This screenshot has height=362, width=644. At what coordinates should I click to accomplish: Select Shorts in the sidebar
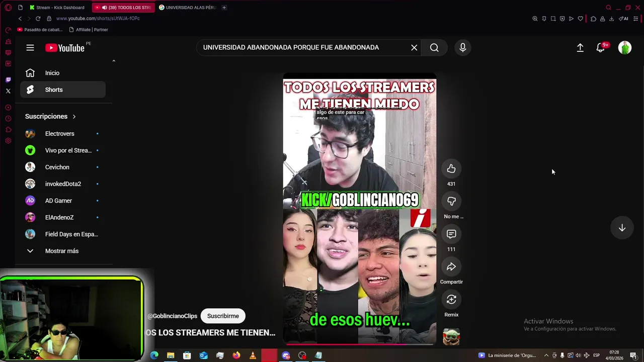[x=63, y=89]
